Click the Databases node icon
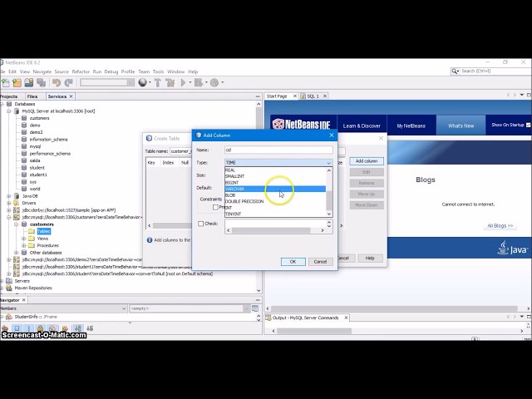The width and height of the screenshot is (532, 399). pyautogui.click(x=9, y=104)
